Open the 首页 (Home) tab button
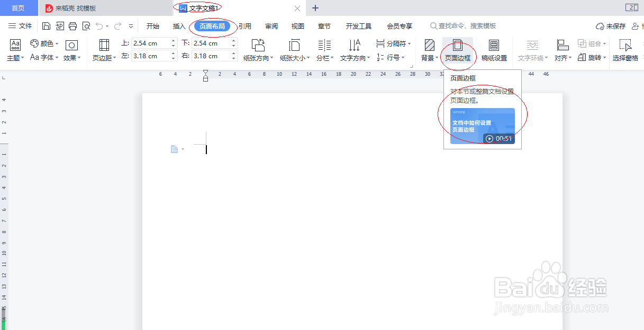The image size is (644, 330). click(x=19, y=8)
